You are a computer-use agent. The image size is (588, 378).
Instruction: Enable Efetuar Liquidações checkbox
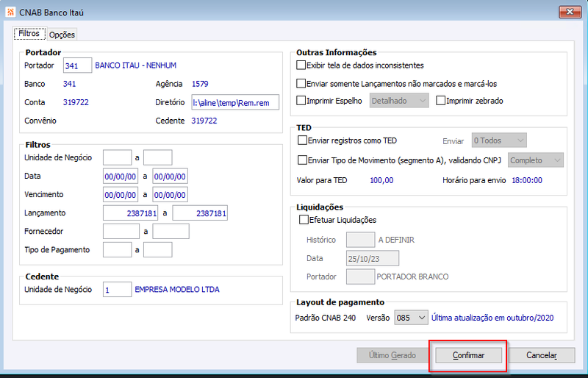pos(304,220)
